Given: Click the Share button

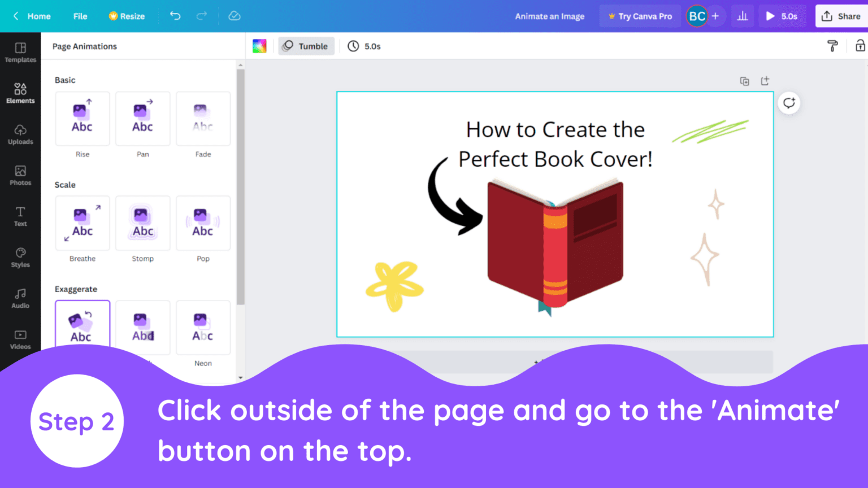Looking at the screenshot, I should coord(841,16).
